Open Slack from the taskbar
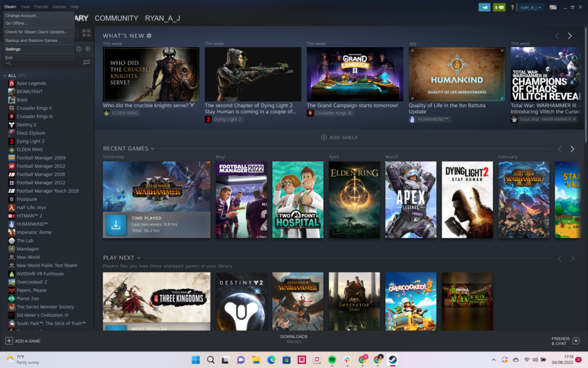This screenshot has height=368, width=588. tap(347, 360)
